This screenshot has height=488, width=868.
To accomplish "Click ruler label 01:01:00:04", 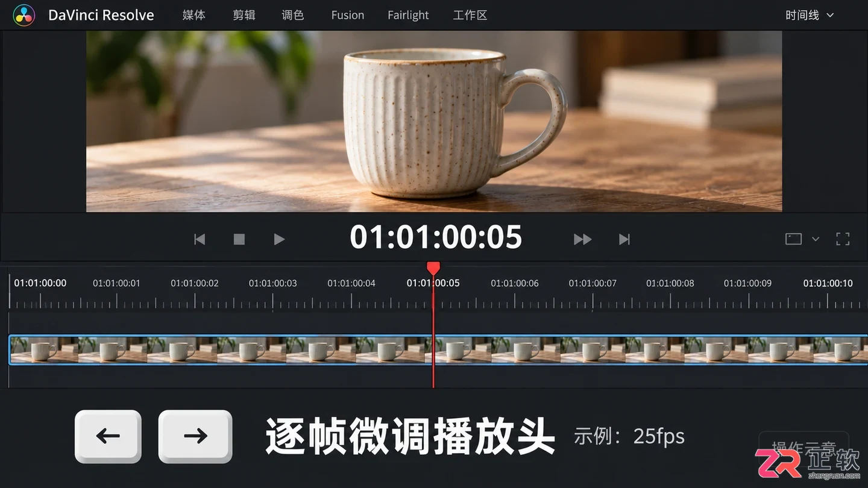I will click(351, 283).
